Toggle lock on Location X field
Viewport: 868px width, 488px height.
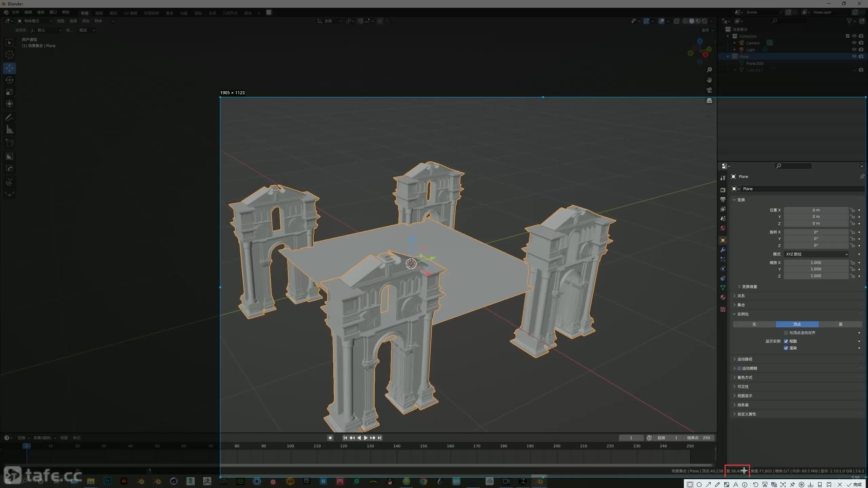pos(852,210)
